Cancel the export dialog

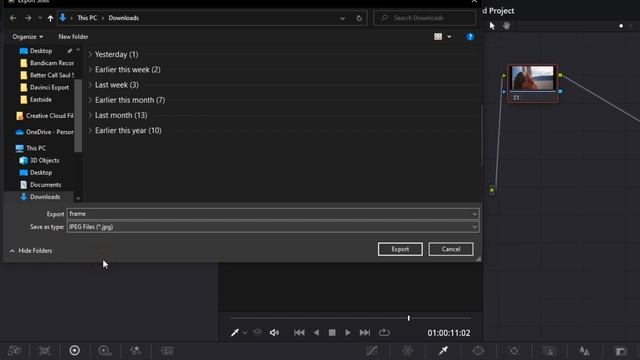pos(451,249)
